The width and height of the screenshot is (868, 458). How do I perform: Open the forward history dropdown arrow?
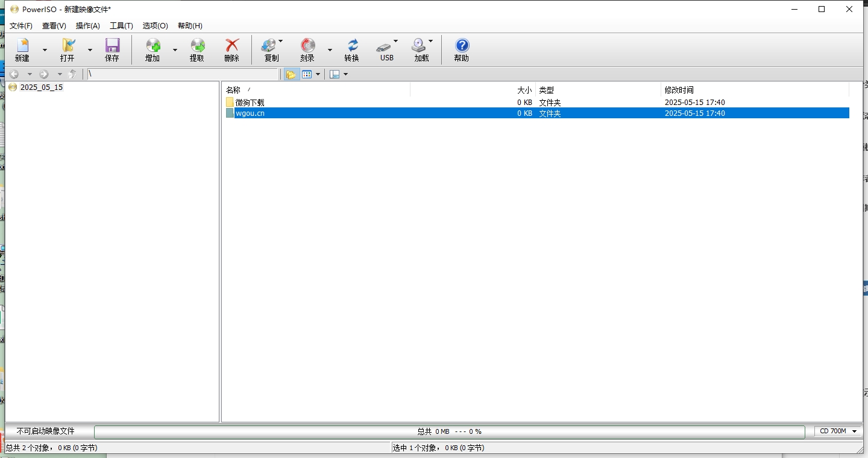[60, 74]
